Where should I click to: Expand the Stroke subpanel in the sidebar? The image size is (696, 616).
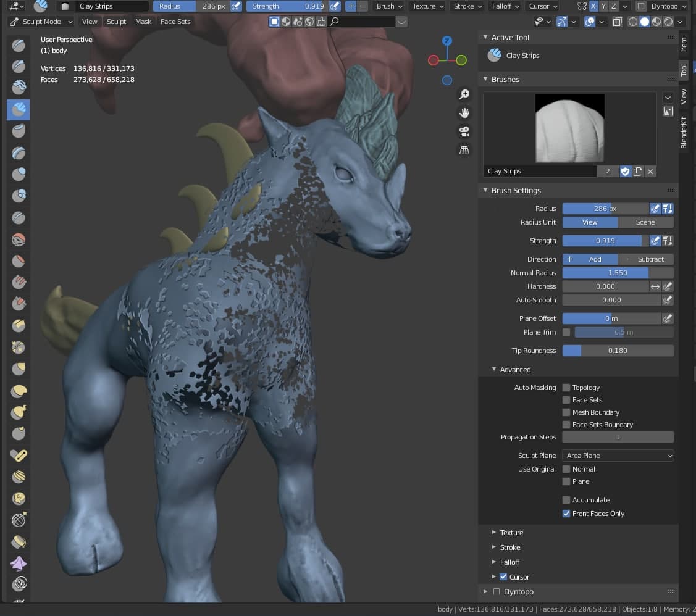pos(493,547)
